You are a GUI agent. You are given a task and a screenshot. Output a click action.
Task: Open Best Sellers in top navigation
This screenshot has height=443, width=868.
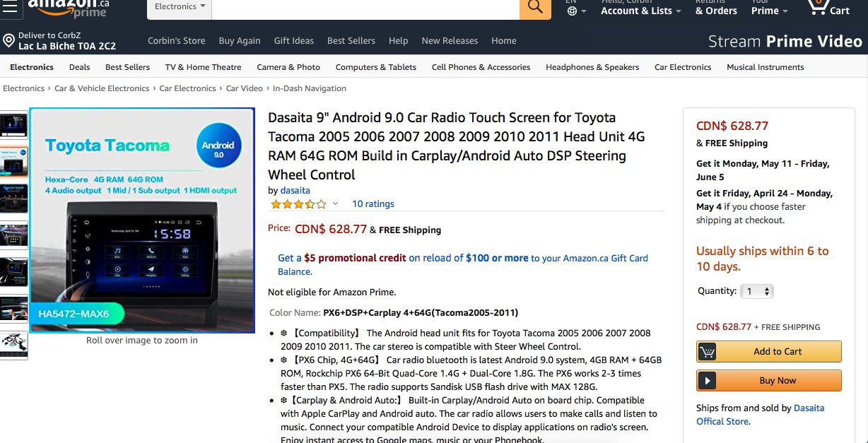(x=351, y=41)
